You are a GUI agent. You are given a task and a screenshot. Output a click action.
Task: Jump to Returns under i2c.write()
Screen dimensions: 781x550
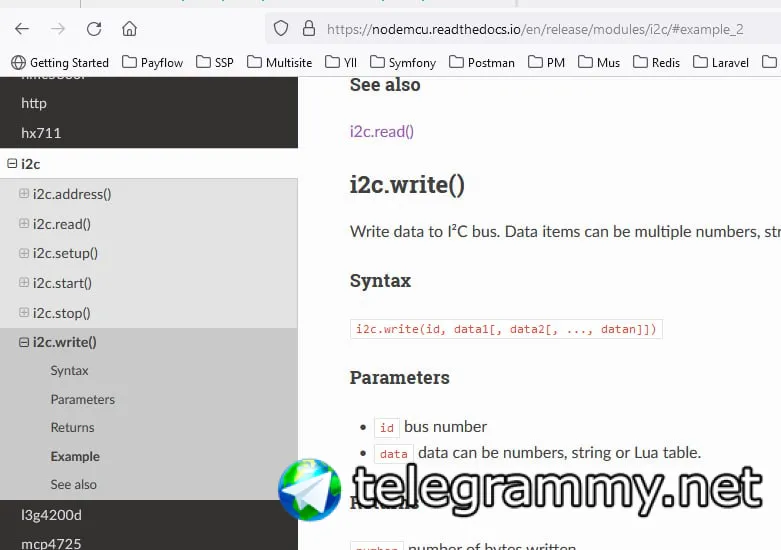point(72,427)
